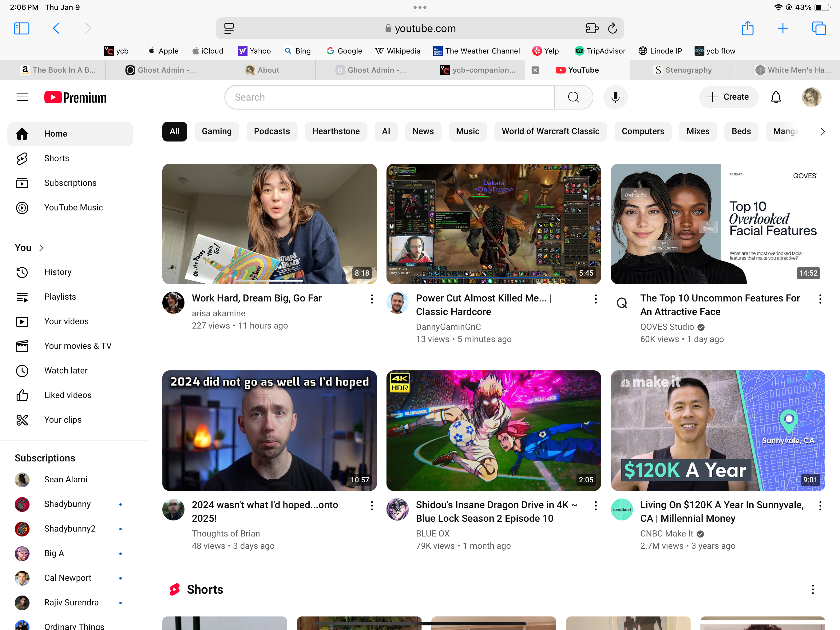Open Your videos in the sidebar
Image resolution: width=840 pixels, height=630 pixels.
click(70, 322)
